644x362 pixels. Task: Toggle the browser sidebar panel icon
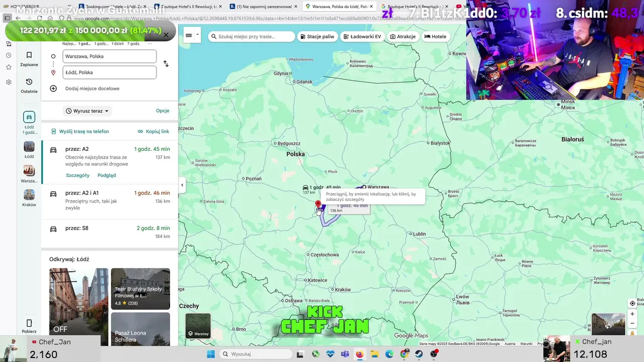point(8,18)
